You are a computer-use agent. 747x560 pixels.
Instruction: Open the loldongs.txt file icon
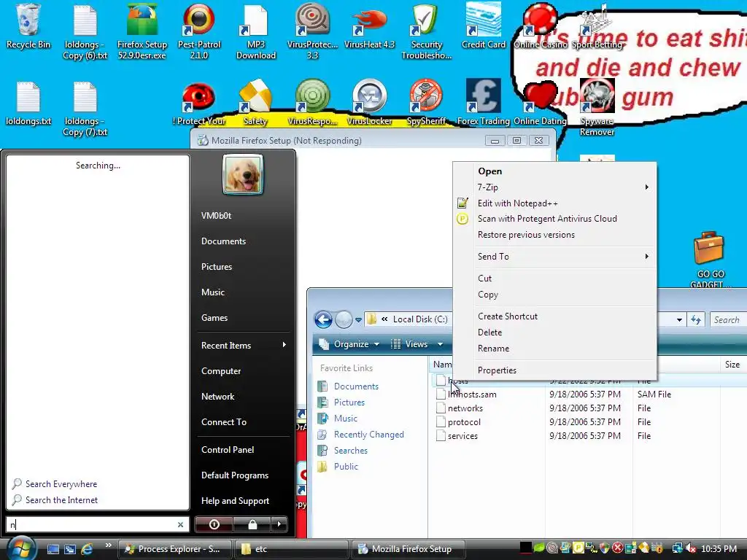pyautogui.click(x=28, y=104)
